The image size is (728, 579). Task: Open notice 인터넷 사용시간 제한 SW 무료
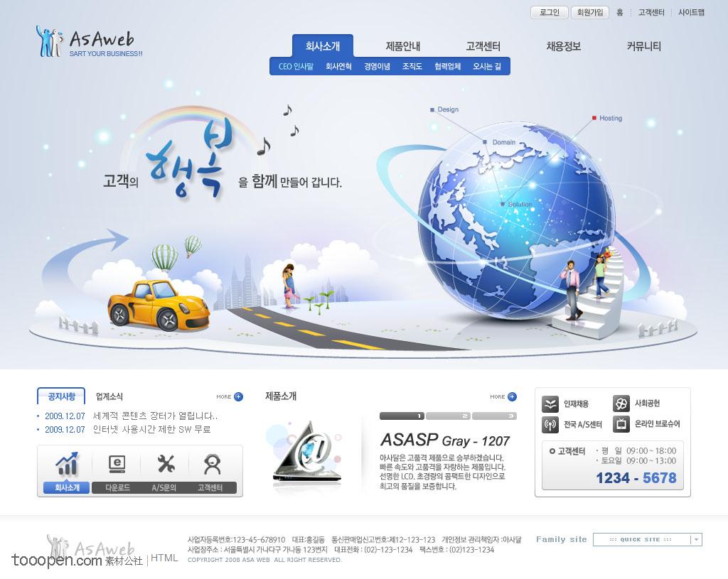click(x=152, y=430)
